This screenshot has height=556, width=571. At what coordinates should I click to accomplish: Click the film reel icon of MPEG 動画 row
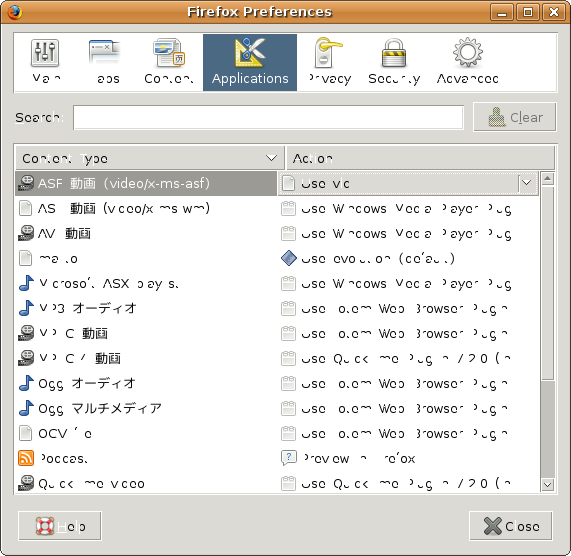[26, 333]
